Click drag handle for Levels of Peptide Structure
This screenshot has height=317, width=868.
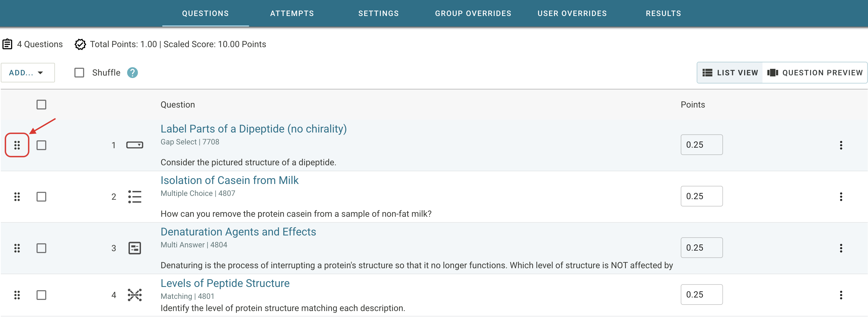pyautogui.click(x=17, y=295)
